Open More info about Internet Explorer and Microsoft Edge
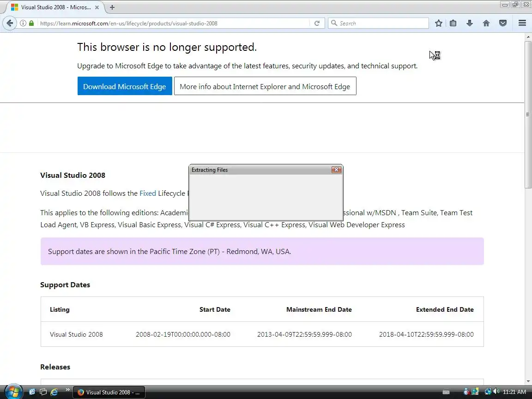The height and width of the screenshot is (399, 532). pyautogui.click(x=265, y=86)
